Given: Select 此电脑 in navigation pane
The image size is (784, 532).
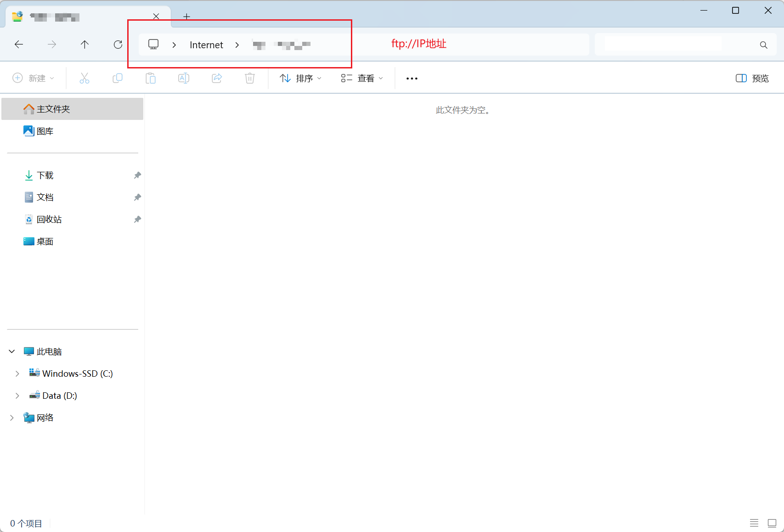Looking at the screenshot, I should click(49, 351).
